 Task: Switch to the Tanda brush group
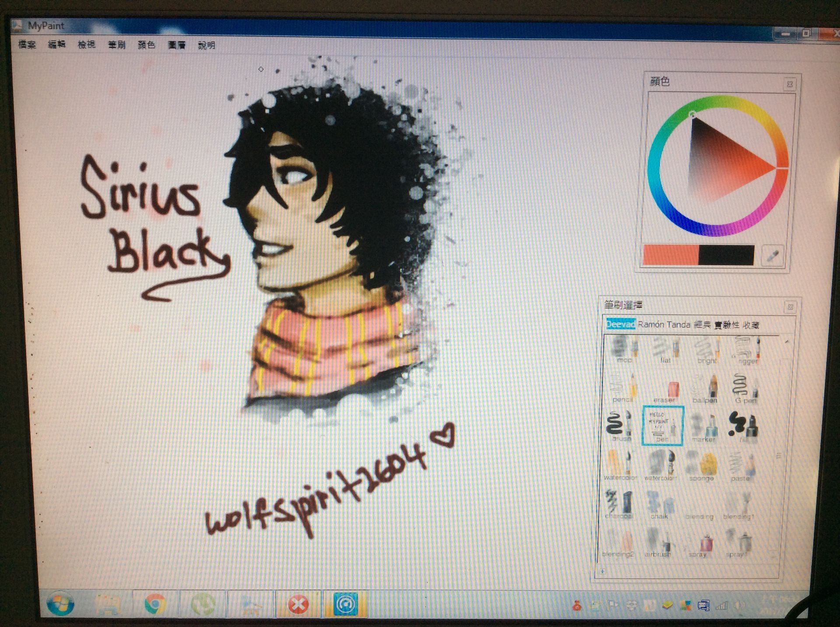click(x=679, y=324)
